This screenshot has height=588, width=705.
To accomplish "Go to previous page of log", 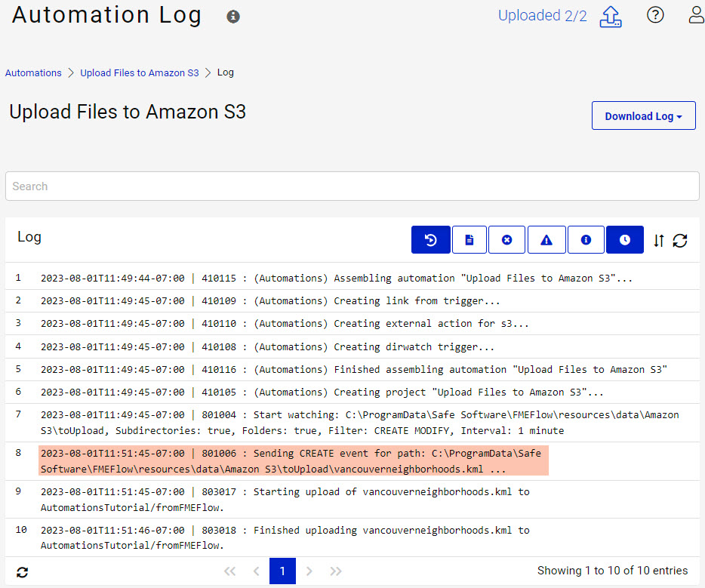I will coord(257,571).
